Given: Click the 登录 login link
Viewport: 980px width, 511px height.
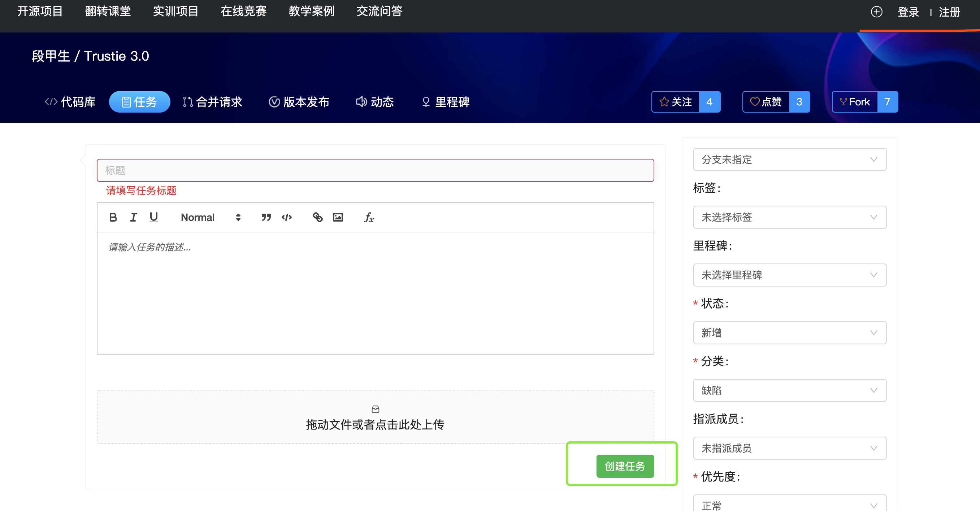Looking at the screenshot, I should point(908,12).
